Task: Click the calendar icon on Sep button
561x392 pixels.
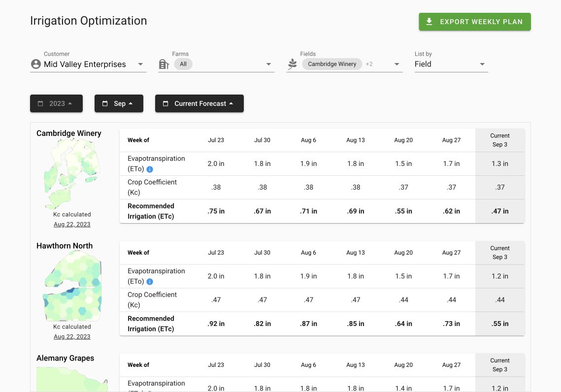Action: tap(105, 103)
